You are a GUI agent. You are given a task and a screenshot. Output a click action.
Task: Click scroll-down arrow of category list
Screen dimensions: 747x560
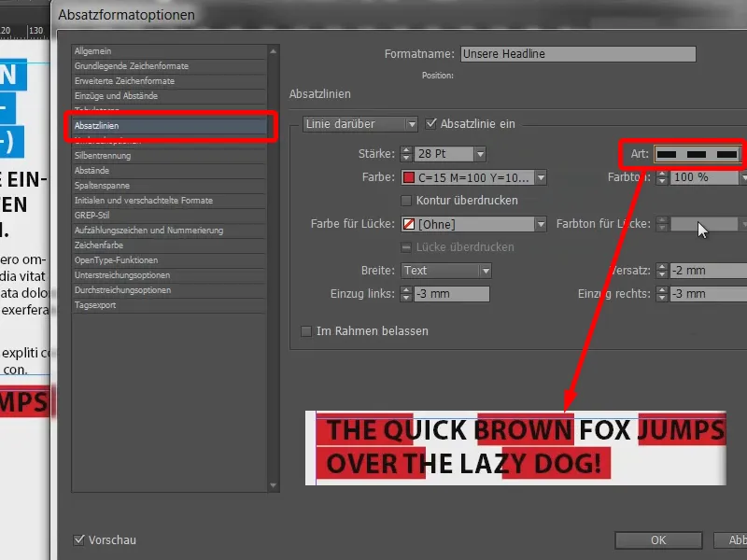click(x=273, y=485)
